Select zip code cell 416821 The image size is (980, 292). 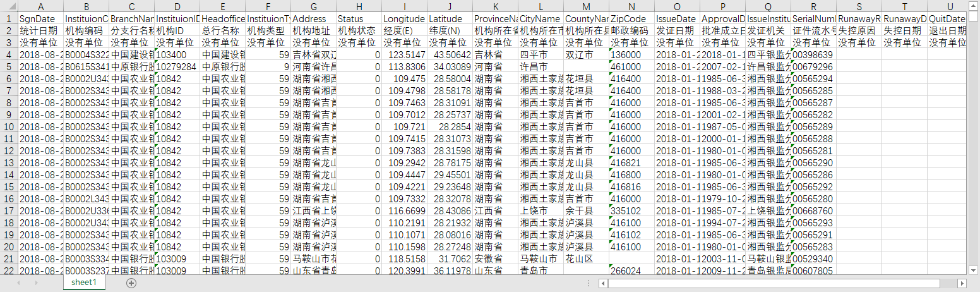[631, 163]
